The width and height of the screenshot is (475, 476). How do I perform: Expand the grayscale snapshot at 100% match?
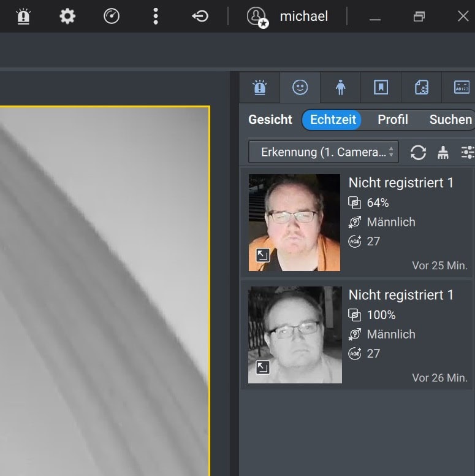tap(262, 367)
